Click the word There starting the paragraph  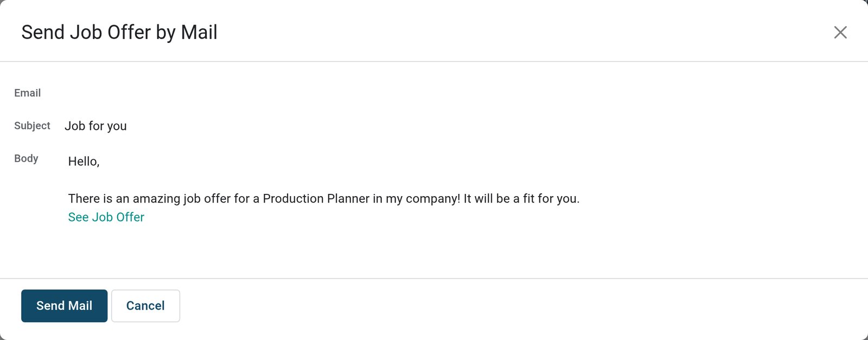(x=83, y=199)
